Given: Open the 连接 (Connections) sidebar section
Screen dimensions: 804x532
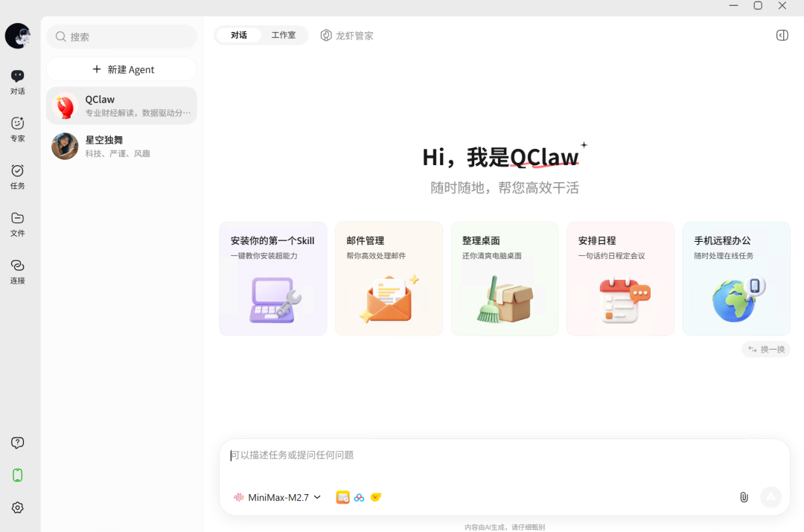Looking at the screenshot, I should pyautogui.click(x=18, y=271).
